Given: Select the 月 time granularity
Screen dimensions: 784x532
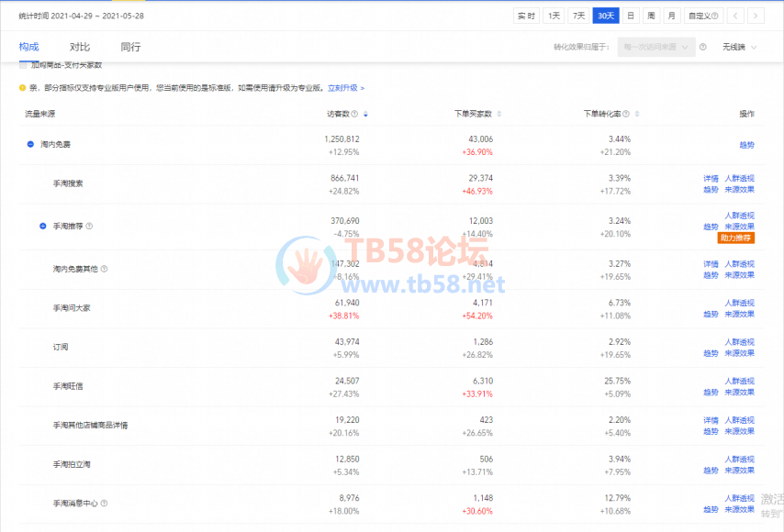Looking at the screenshot, I should pos(671,16).
